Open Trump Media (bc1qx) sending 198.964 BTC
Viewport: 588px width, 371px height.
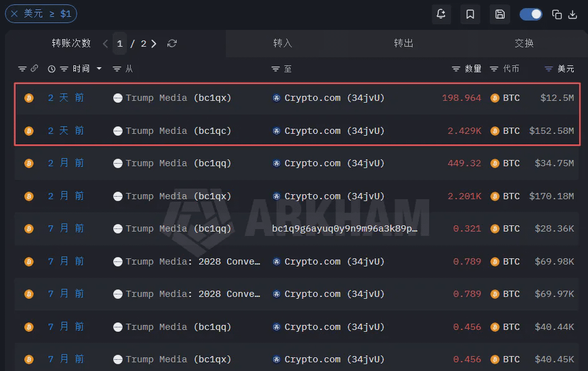pyautogui.click(x=172, y=98)
